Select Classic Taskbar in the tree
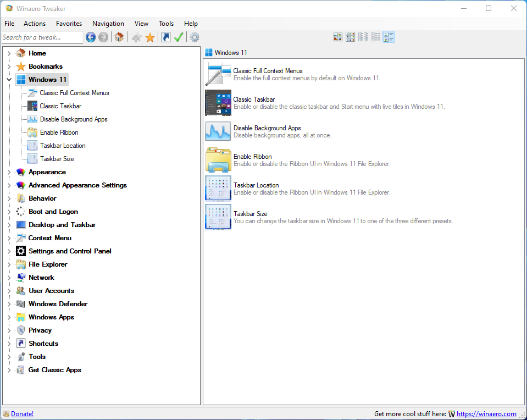Viewport: 527px width, 420px height. tap(60, 106)
